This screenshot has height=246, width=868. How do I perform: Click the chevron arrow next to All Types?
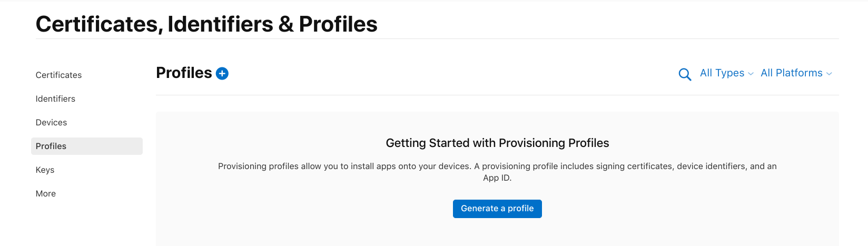pyautogui.click(x=751, y=74)
